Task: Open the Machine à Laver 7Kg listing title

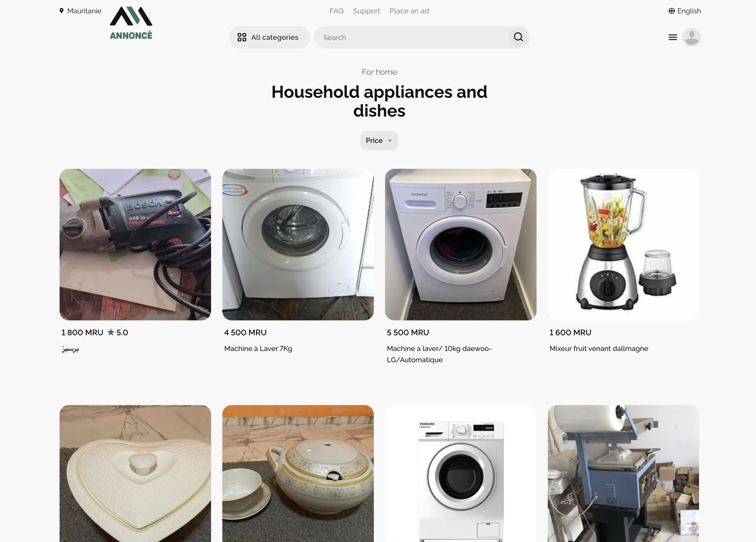Action: pyautogui.click(x=258, y=349)
